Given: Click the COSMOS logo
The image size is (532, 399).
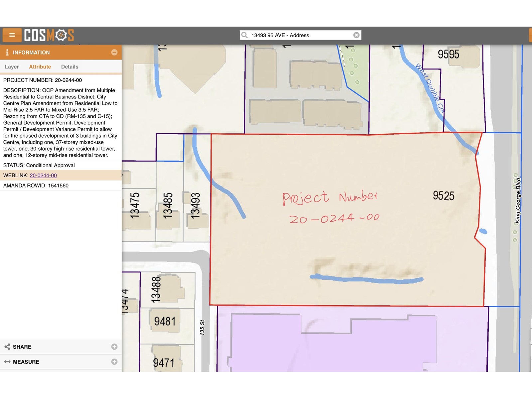Looking at the screenshot, I should point(49,35).
